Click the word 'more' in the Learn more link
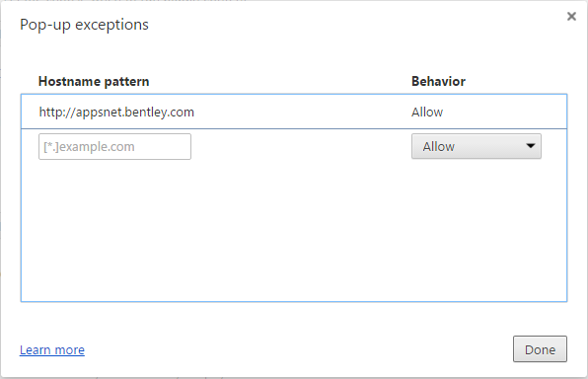Screen dimensions: 588x379 pyautogui.click(x=70, y=350)
